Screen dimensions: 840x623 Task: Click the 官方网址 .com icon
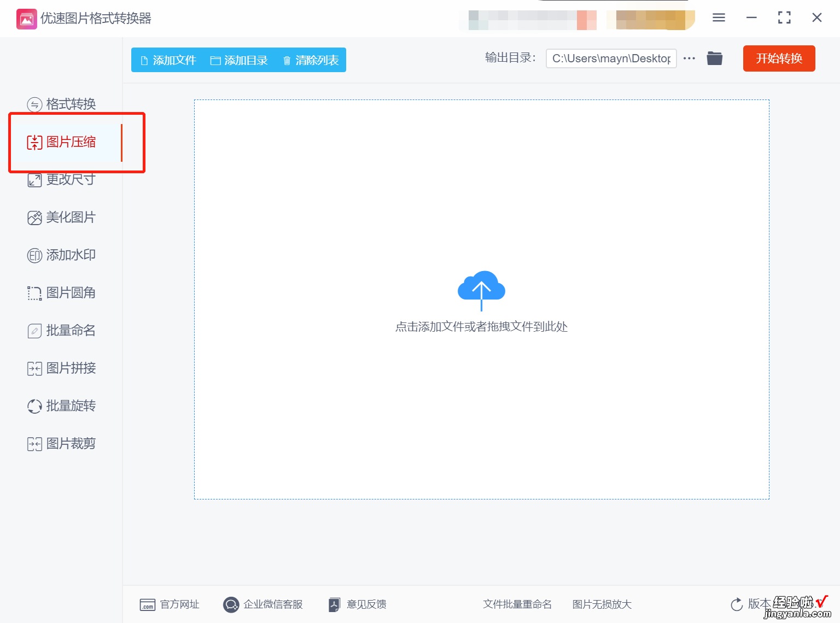148,604
